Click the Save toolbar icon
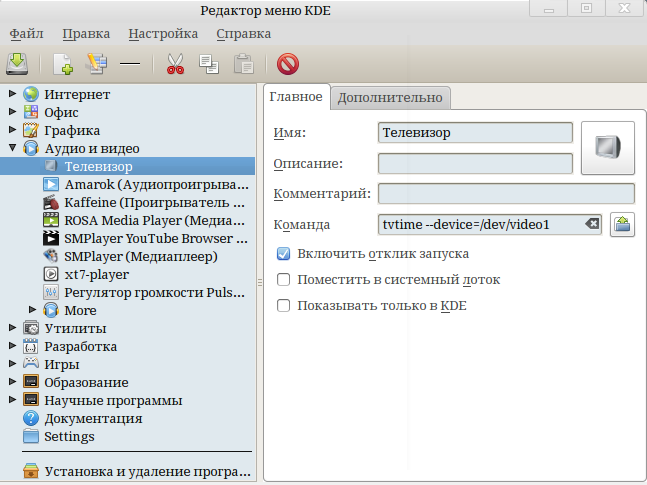 click(x=17, y=64)
